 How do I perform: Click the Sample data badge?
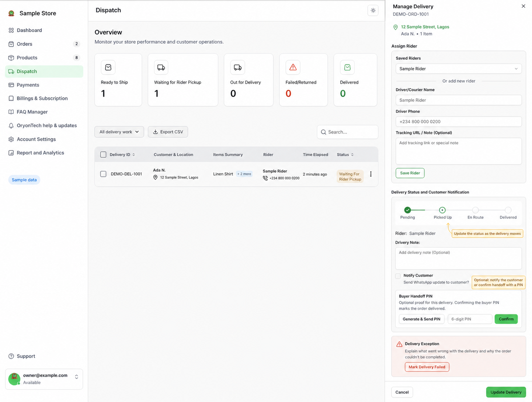(24, 180)
